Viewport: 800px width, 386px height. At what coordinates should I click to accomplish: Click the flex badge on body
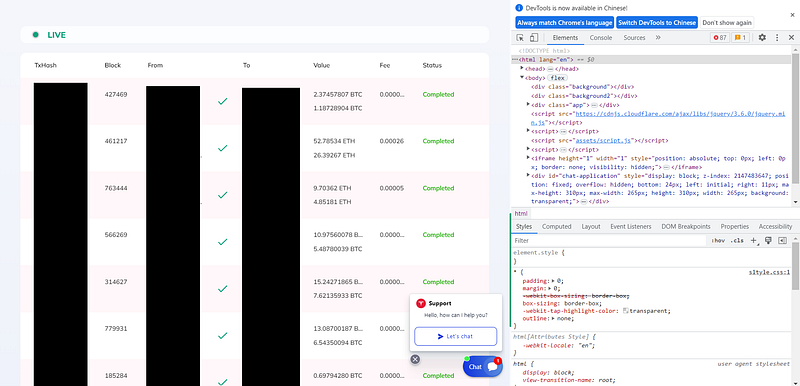click(x=556, y=78)
